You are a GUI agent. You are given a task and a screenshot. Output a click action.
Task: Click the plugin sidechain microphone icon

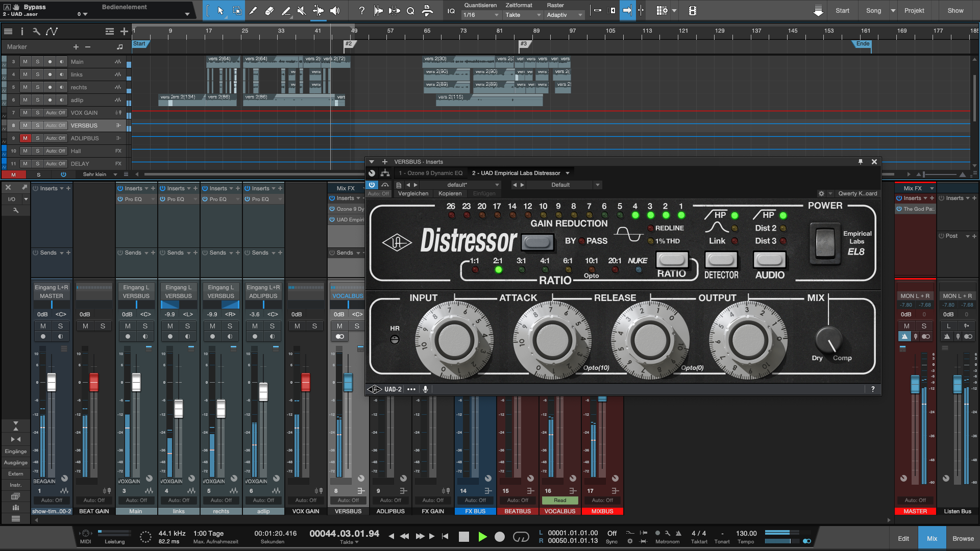(425, 389)
